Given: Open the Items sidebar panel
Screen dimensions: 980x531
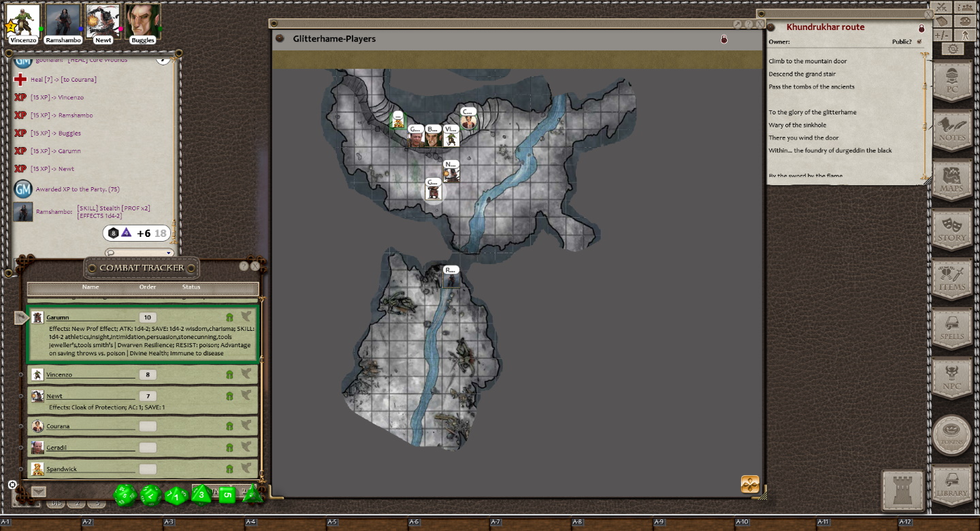Looking at the screenshot, I should click(x=952, y=278).
